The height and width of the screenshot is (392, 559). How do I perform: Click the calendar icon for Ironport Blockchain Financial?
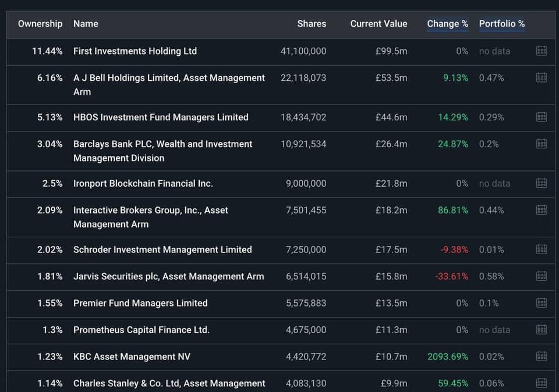pyautogui.click(x=542, y=183)
